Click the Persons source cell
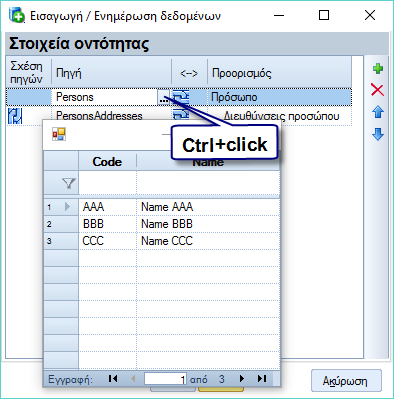 [104, 97]
